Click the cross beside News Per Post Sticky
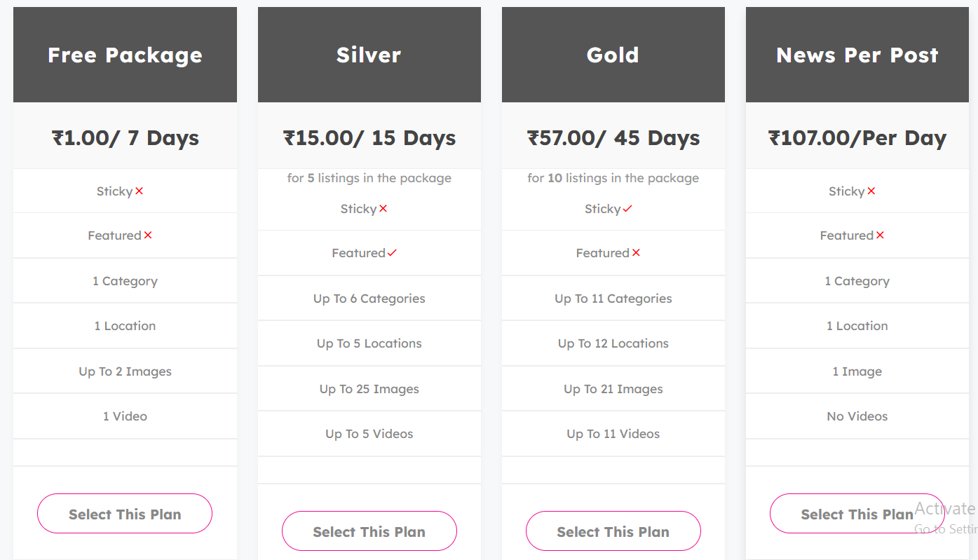 click(x=871, y=191)
